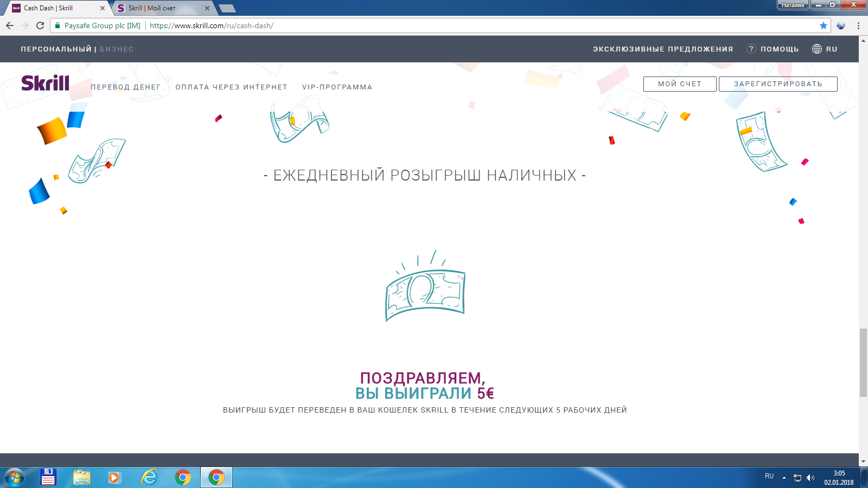Screen dimensions: 868x488
Task: Open Windows Start menu
Action: tap(15, 477)
